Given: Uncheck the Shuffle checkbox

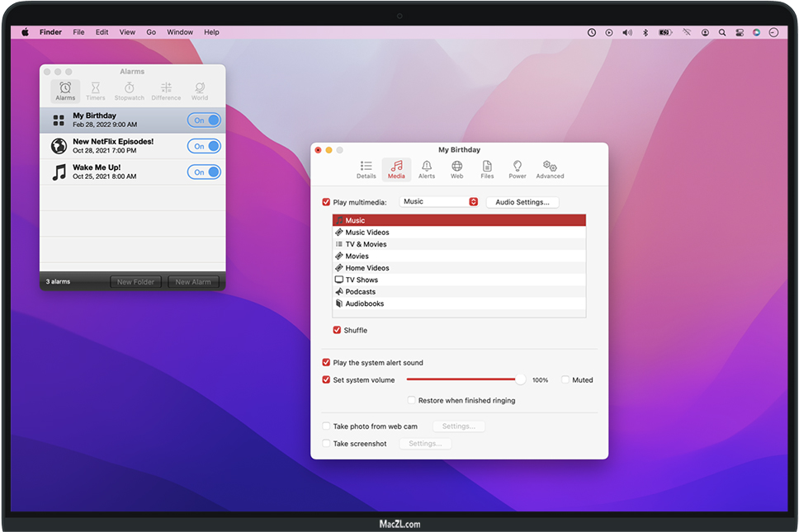Looking at the screenshot, I should pyautogui.click(x=337, y=330).
